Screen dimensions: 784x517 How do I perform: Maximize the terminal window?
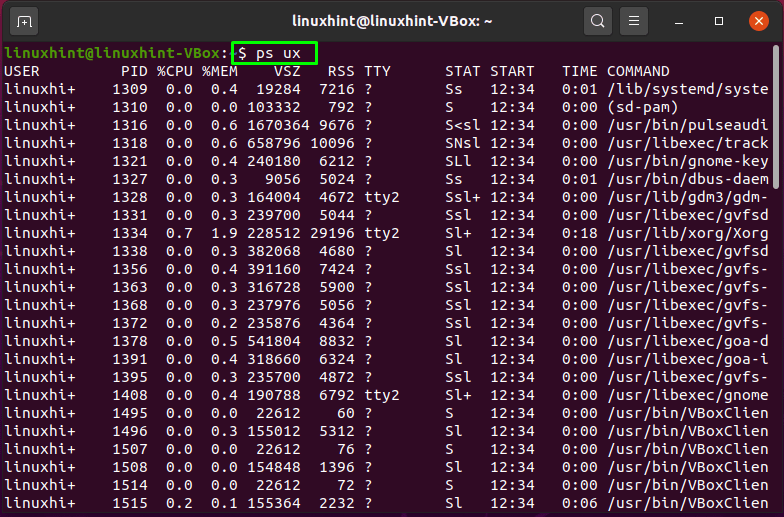coord(718,21)
